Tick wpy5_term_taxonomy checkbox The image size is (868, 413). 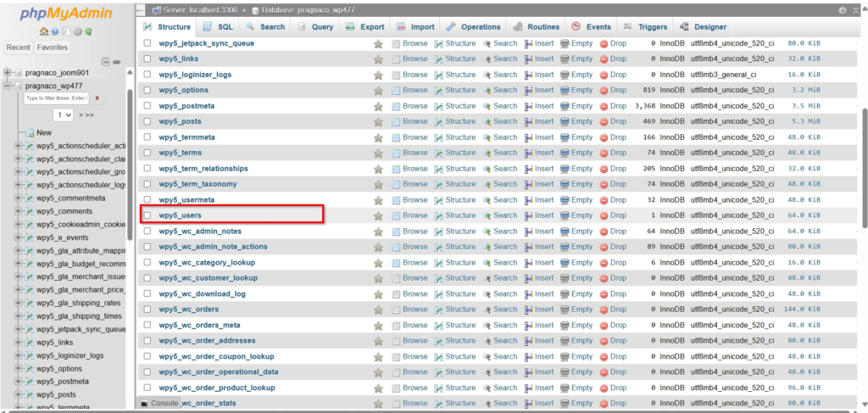[x=147, y=184]
